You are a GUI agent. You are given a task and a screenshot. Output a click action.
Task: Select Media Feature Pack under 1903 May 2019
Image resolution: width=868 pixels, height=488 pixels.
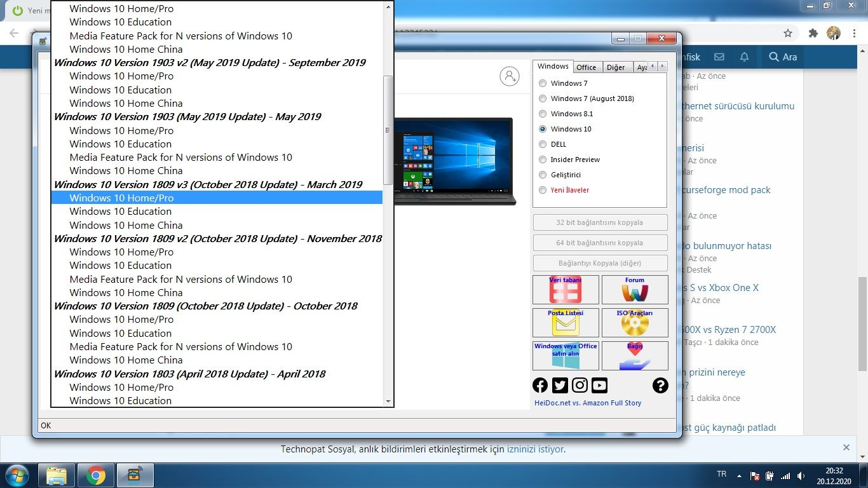coord(217,157)
